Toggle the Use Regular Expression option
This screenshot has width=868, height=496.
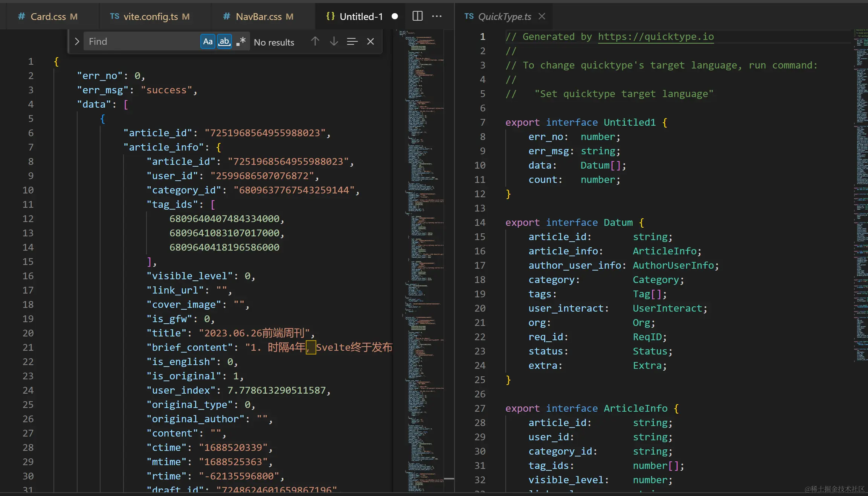point(241,41)
